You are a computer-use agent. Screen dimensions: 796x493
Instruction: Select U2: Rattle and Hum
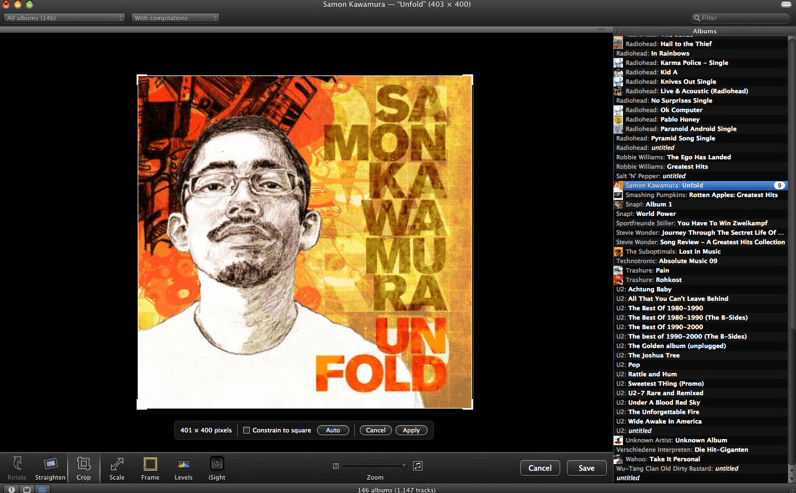(x=701, y=374)
